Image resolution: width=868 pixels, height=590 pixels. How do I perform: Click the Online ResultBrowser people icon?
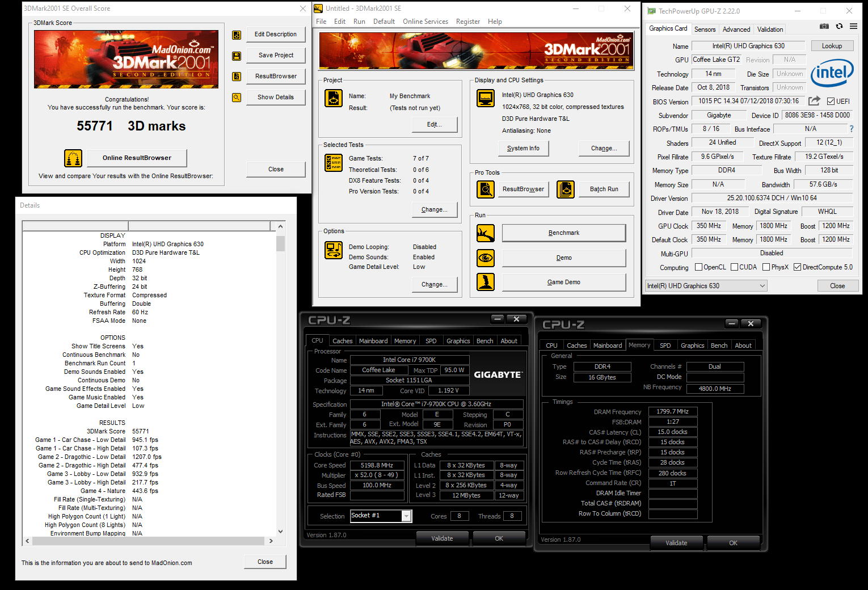pyautogui.click(x=73, y=158)
